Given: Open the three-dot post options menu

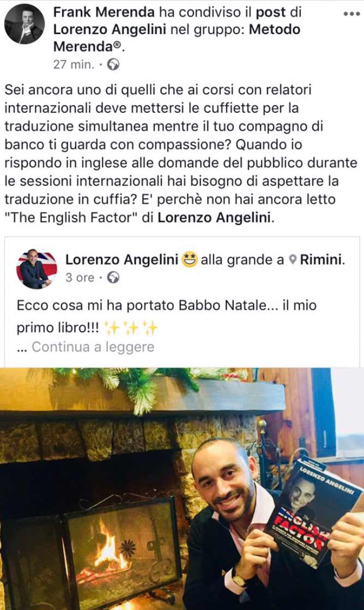Looking at the screenshot, I should pos(351,14).
